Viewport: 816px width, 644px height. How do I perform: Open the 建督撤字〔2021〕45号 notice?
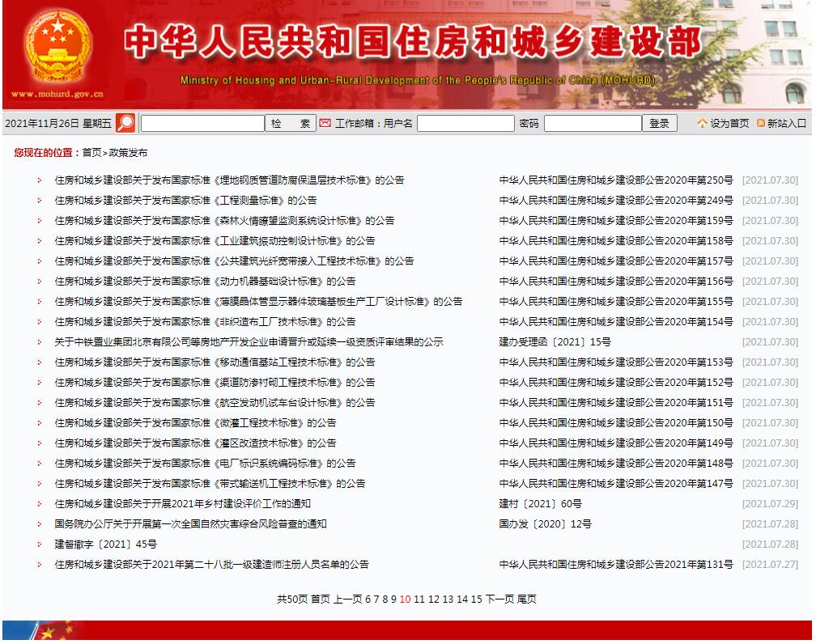105,544
